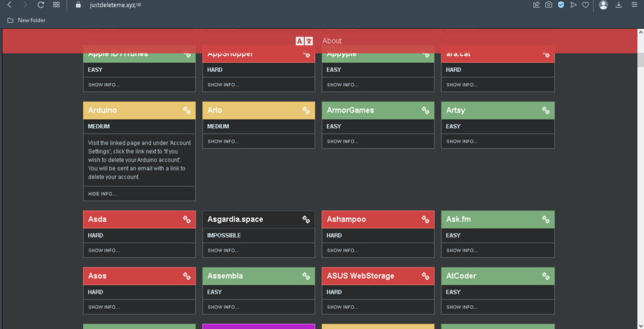Open the AtCoder link chain icon
The image size is (644, 329).
click(545, 276)
